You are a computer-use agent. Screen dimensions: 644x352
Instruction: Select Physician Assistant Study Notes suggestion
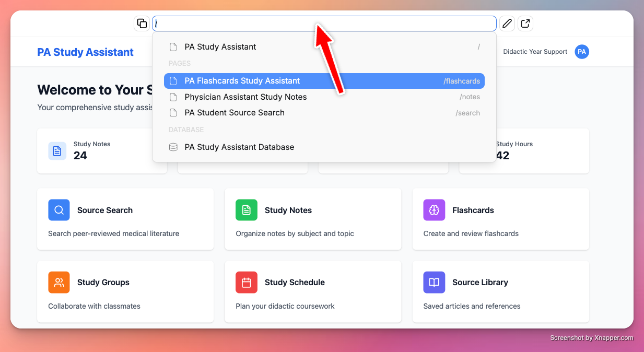pos(324,97)
